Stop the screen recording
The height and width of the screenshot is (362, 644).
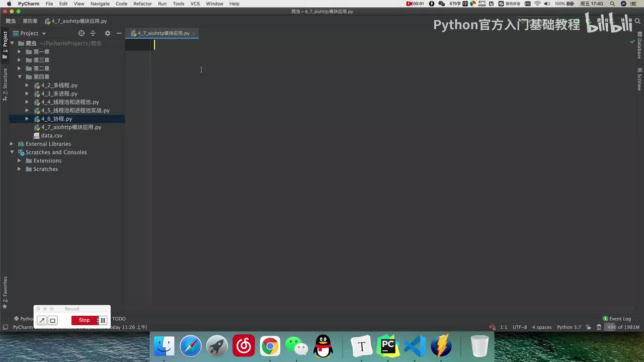point(84,320)
